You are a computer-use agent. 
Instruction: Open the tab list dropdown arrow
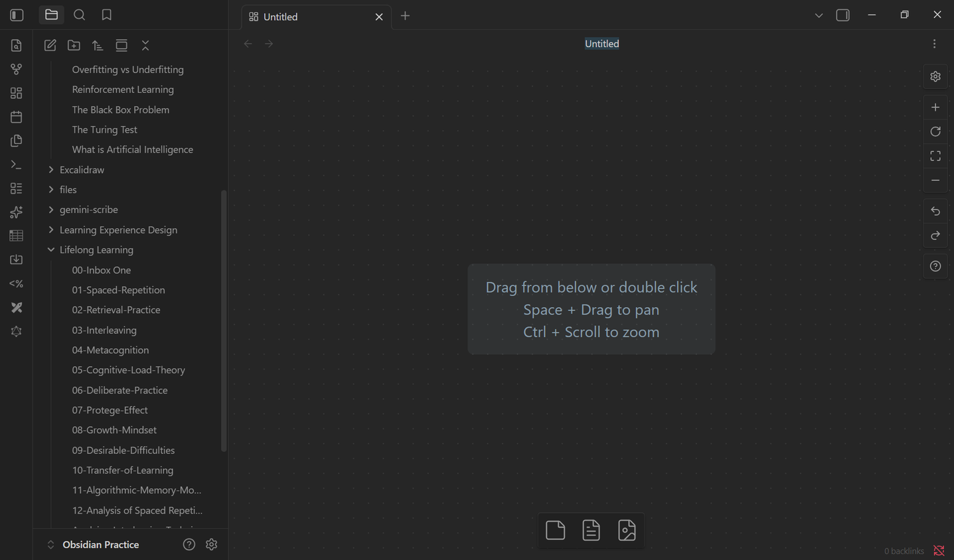(819, 15)
